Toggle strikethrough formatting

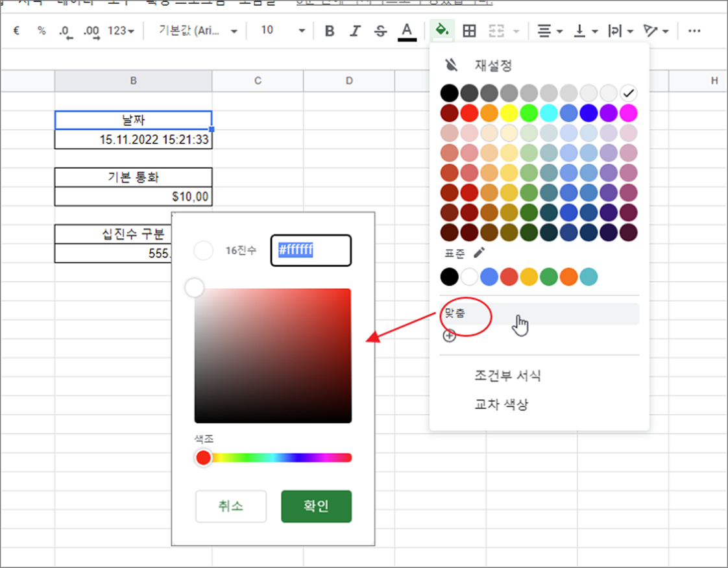(x=381, y=31)
